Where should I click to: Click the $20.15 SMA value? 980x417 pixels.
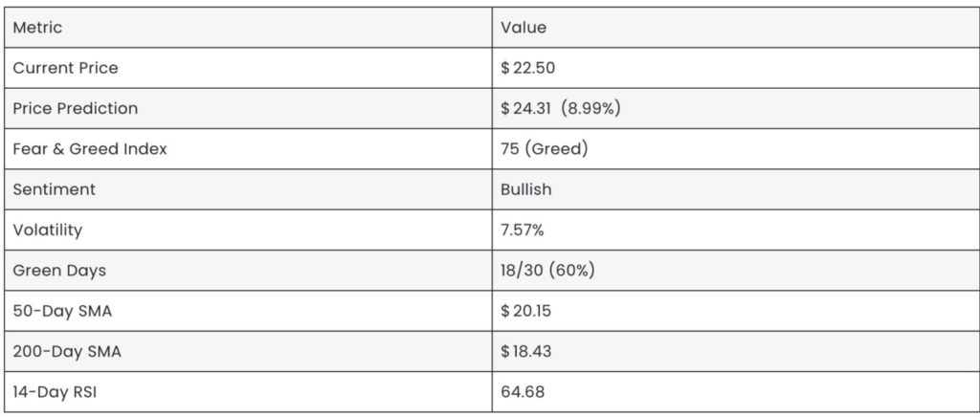pos(526,311)
